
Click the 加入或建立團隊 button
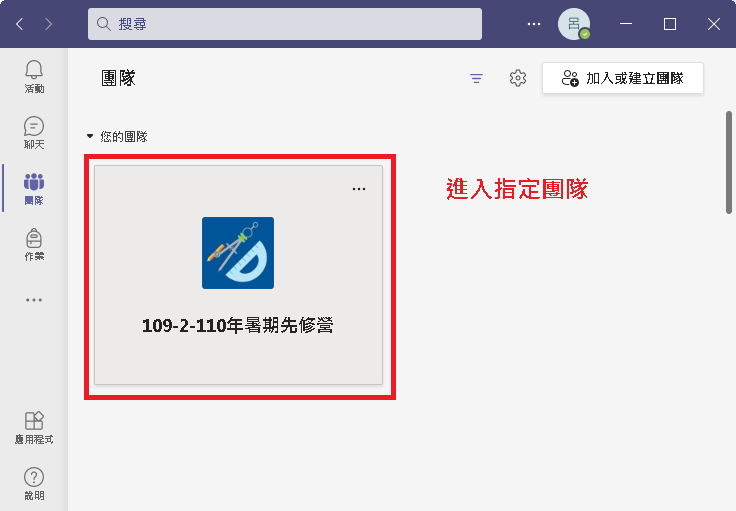[x=622, y=78]
